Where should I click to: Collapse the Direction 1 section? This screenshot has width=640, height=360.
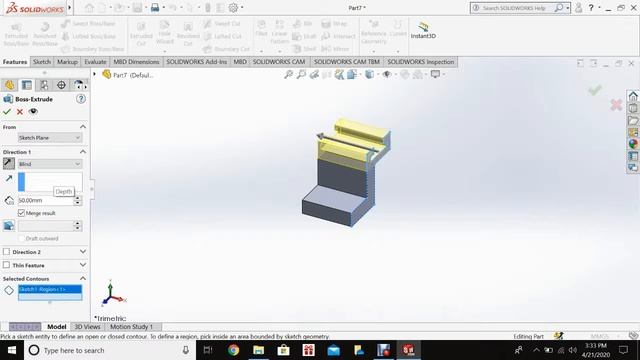83,152
